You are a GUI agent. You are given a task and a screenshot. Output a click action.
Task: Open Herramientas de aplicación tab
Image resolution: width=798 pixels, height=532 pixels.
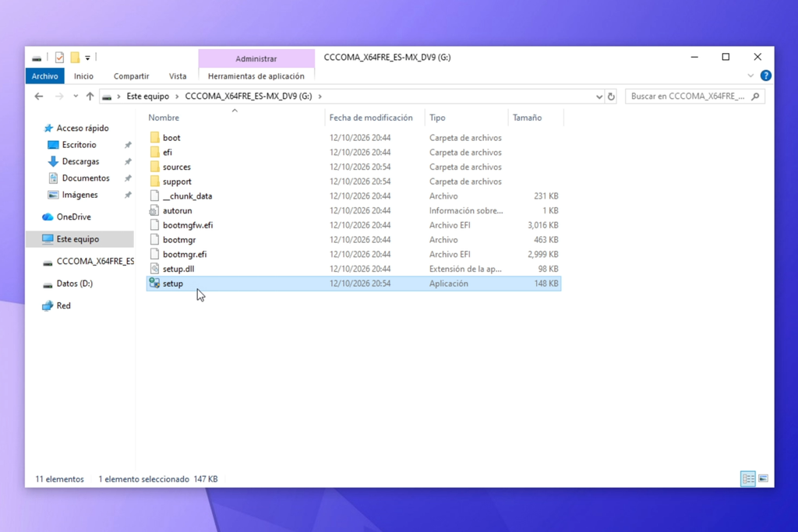click(x=256, y=76)
